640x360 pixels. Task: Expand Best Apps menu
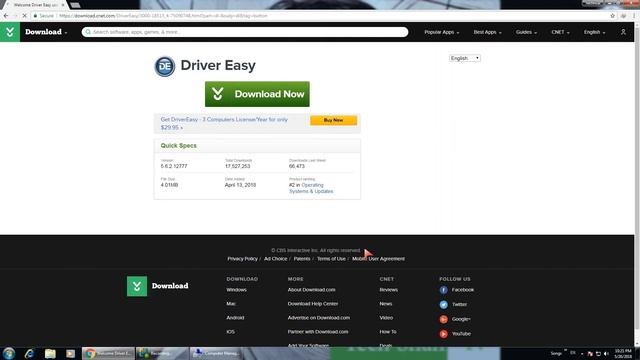(487, 32)
